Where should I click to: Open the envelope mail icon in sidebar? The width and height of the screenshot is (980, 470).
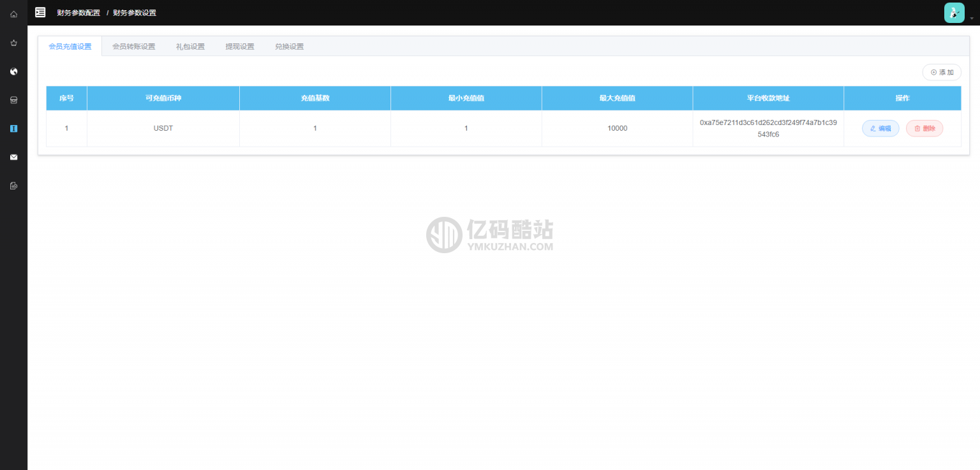tap(13, 157)
